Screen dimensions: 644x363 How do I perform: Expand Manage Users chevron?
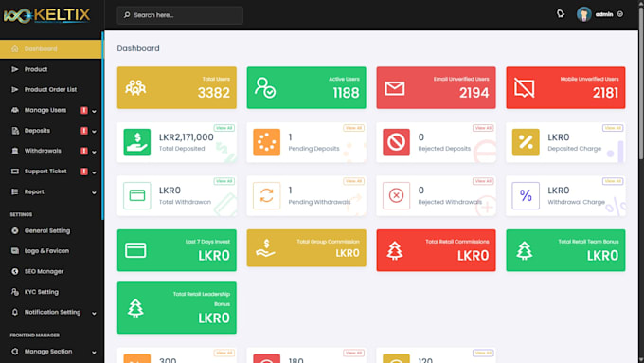94,111
